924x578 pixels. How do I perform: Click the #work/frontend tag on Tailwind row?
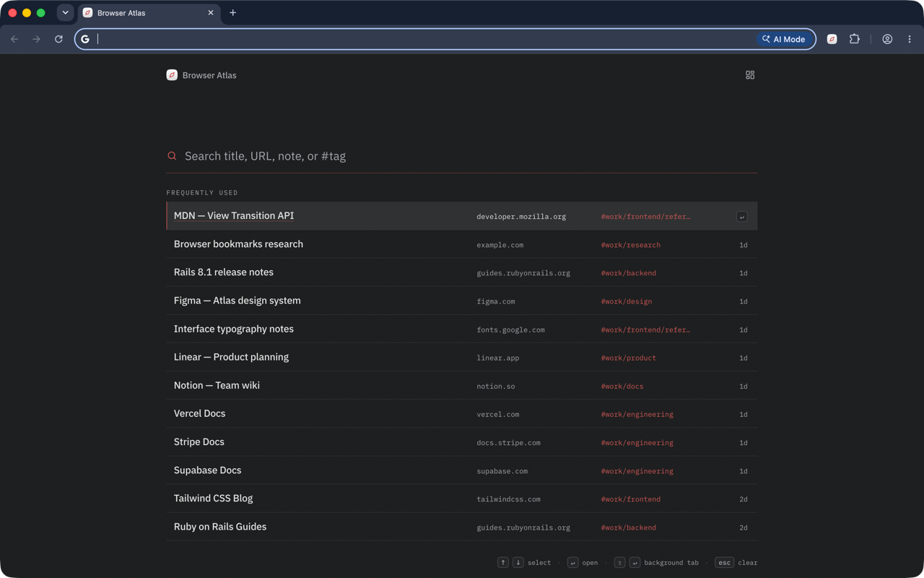coord(630,499)
